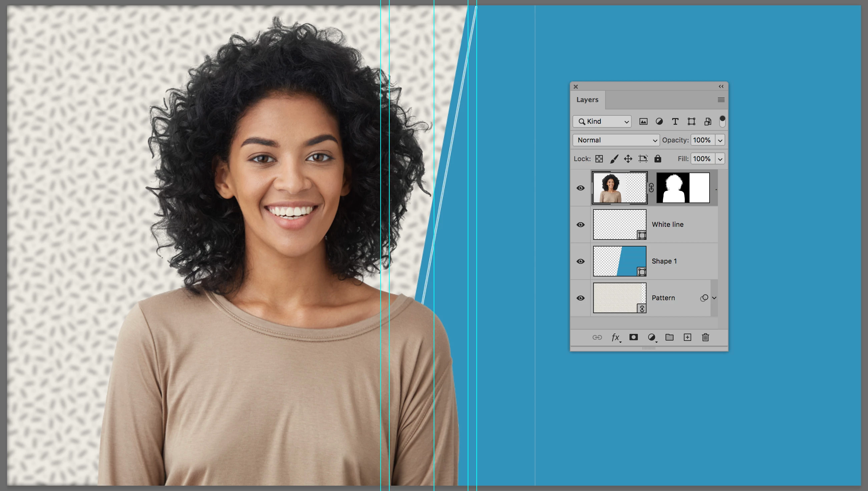Select the Shape 1 layer name
This screenshot has width=868, height=491.
[664, 262]
